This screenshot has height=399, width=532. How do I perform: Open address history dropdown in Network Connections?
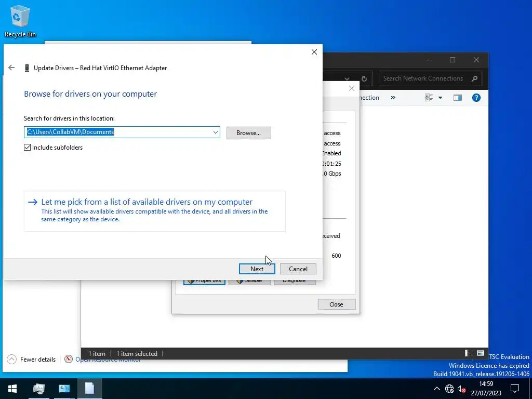pyautogui.click(x=347, y=78)
